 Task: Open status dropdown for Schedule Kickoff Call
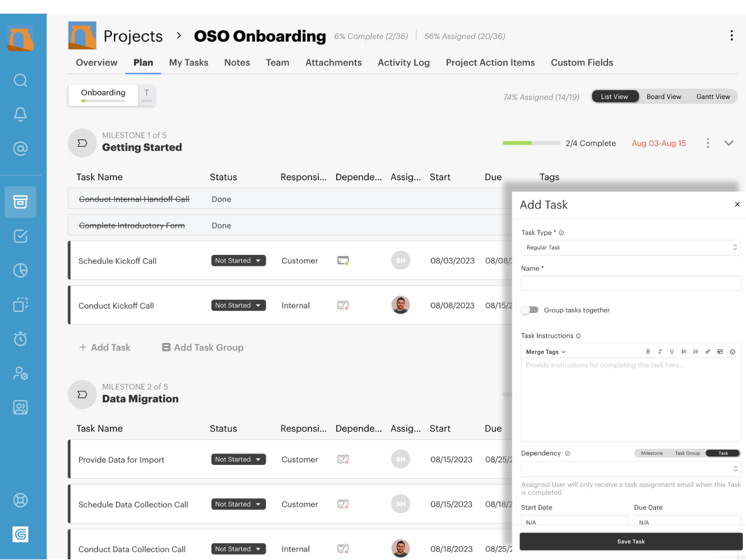[x=238, y=260]
